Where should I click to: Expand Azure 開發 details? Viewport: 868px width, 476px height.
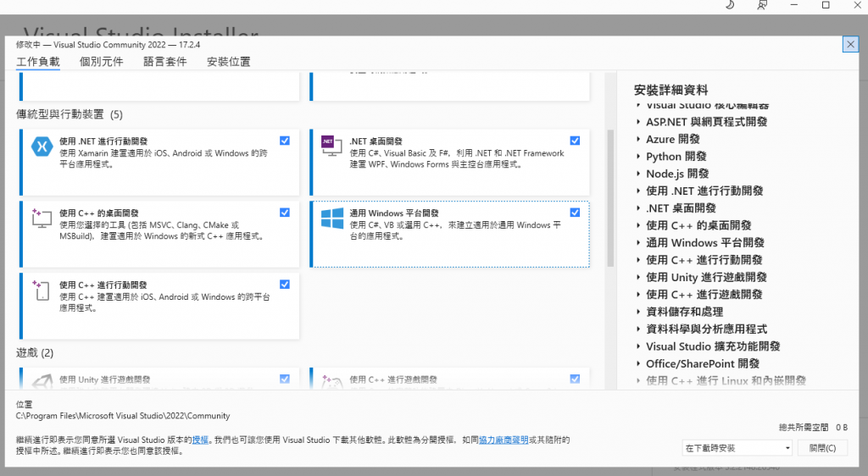tap(638, 139)
